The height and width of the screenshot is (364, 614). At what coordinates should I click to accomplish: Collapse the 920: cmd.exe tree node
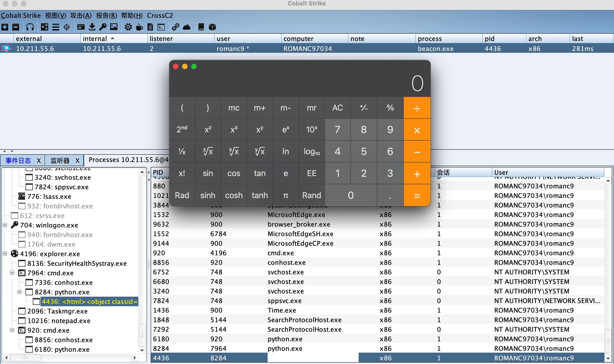(12, 330)
